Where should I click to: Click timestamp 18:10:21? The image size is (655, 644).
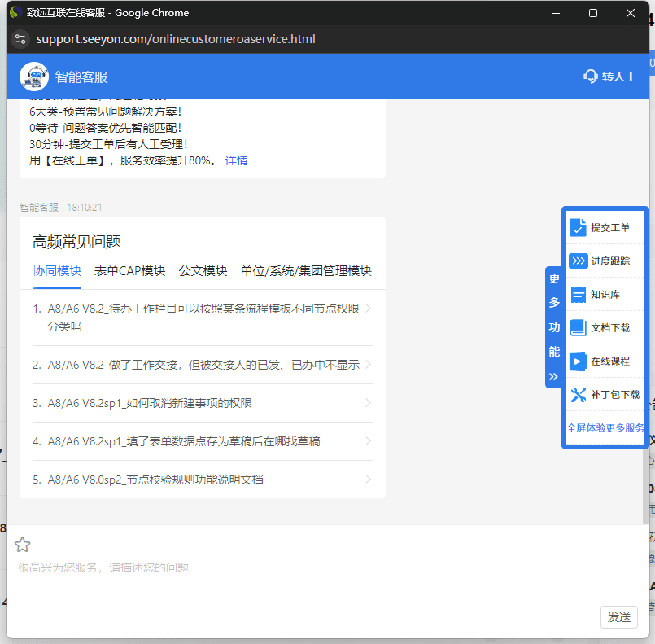(85, 208)
